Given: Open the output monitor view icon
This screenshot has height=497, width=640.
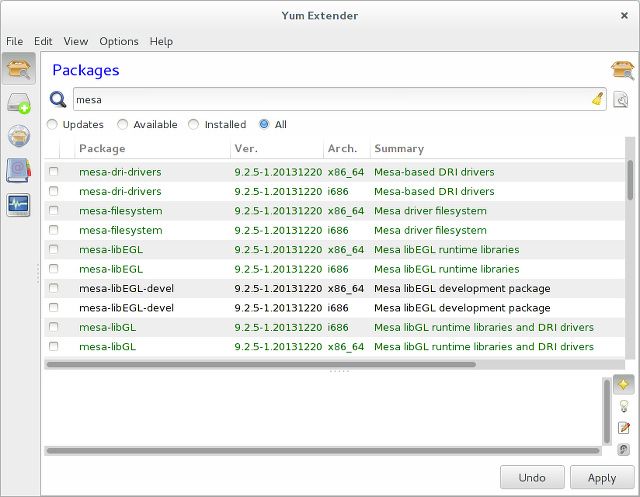Looking at the screenshot, I should click(19, 205).
